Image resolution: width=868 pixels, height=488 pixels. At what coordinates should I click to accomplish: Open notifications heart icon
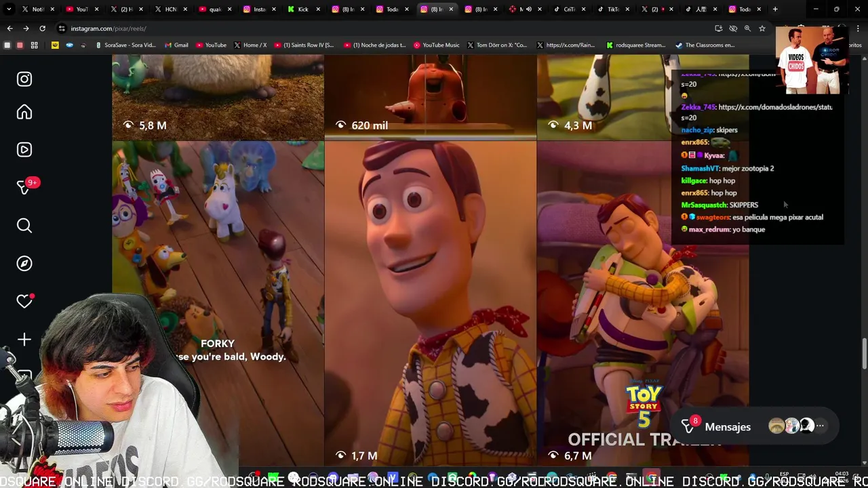click(24, 302)
